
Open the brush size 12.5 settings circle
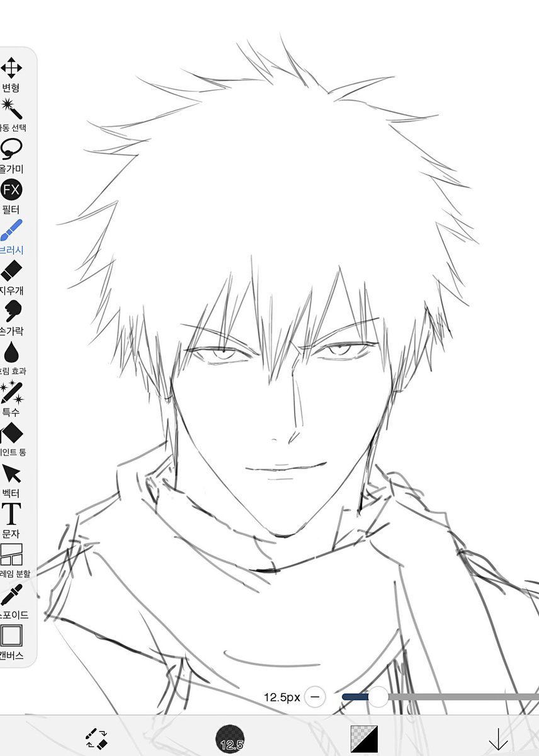(230, 739)
